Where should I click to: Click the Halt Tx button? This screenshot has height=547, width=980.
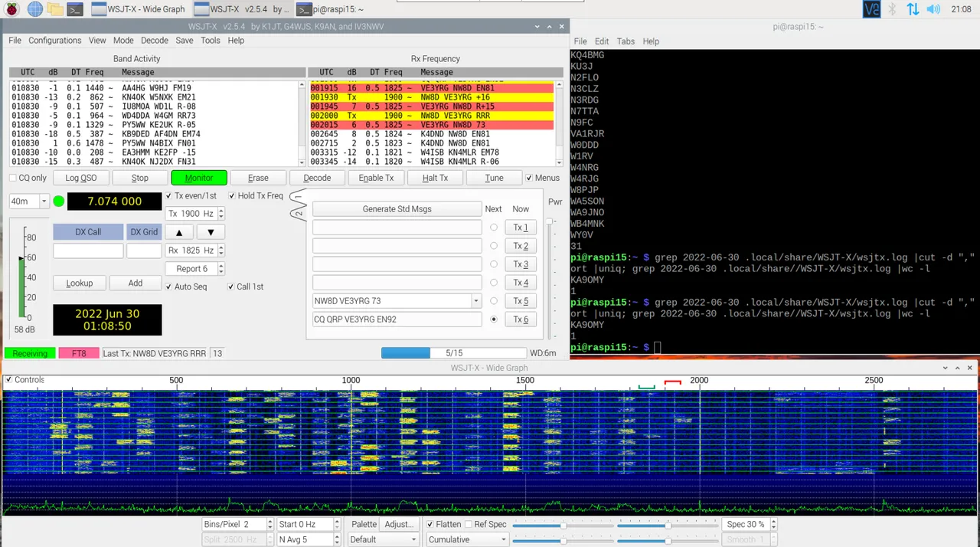point(435,179)
